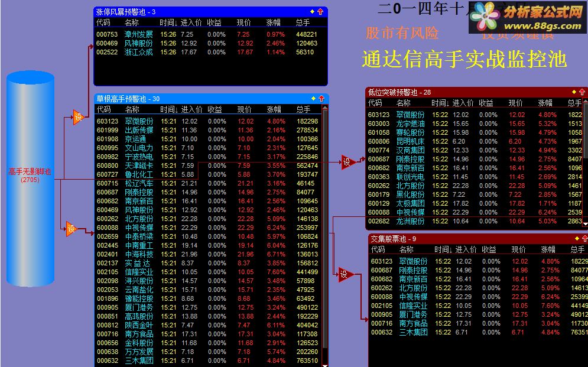This screenshot has width=588, height=367.
Task: Click 收益 column header in 低位突破预警池
Action: click(486, 103)
